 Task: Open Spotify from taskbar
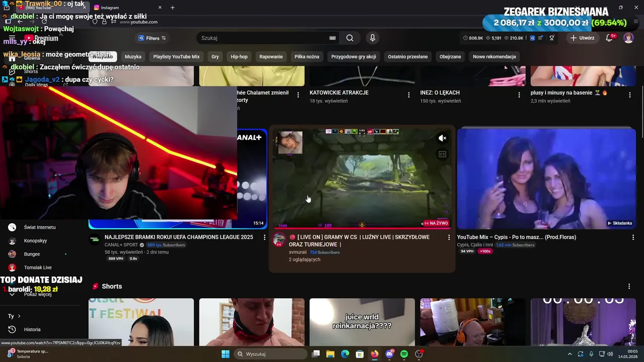(x=404, y=354)
